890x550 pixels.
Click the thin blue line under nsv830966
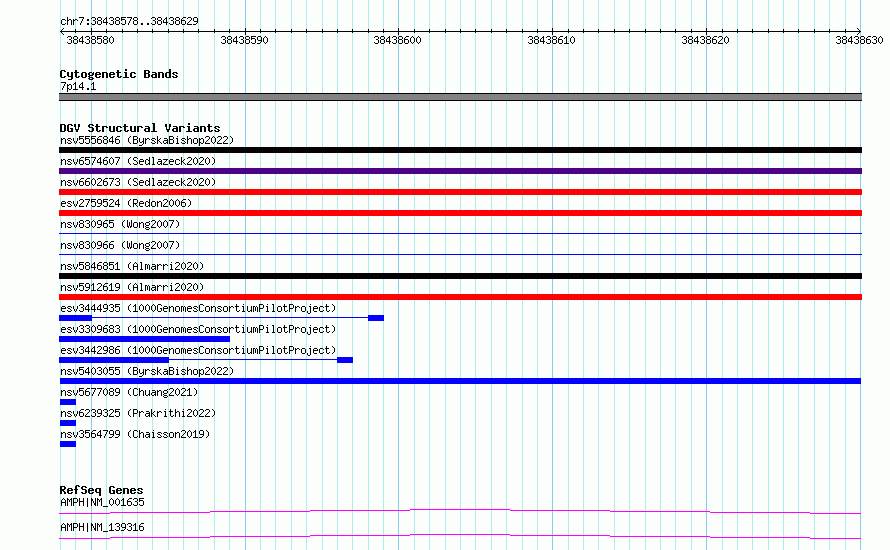click(460, 254)
